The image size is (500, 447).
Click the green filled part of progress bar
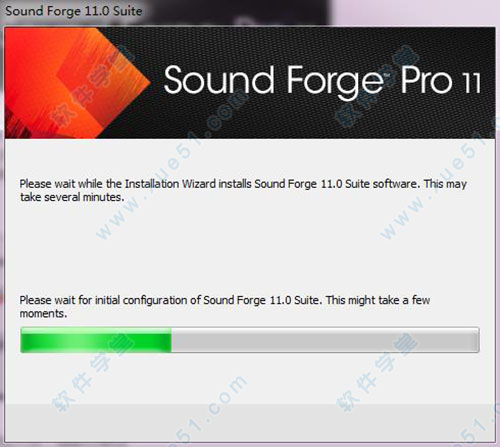[96, 340]
